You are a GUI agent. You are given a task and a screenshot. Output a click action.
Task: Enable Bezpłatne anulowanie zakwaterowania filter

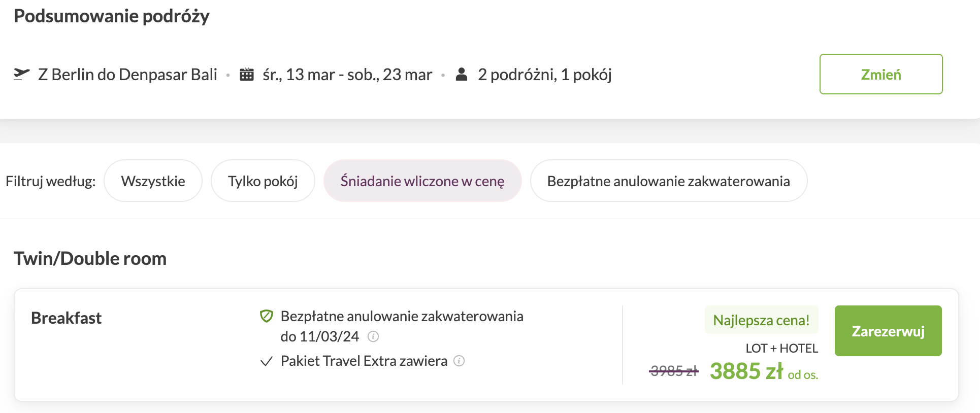(x=668, y=181)
